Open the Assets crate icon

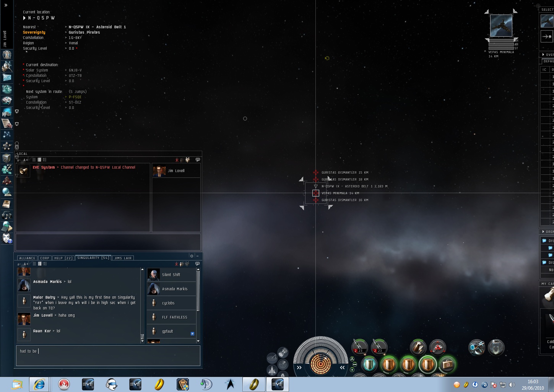pos(6,158)
